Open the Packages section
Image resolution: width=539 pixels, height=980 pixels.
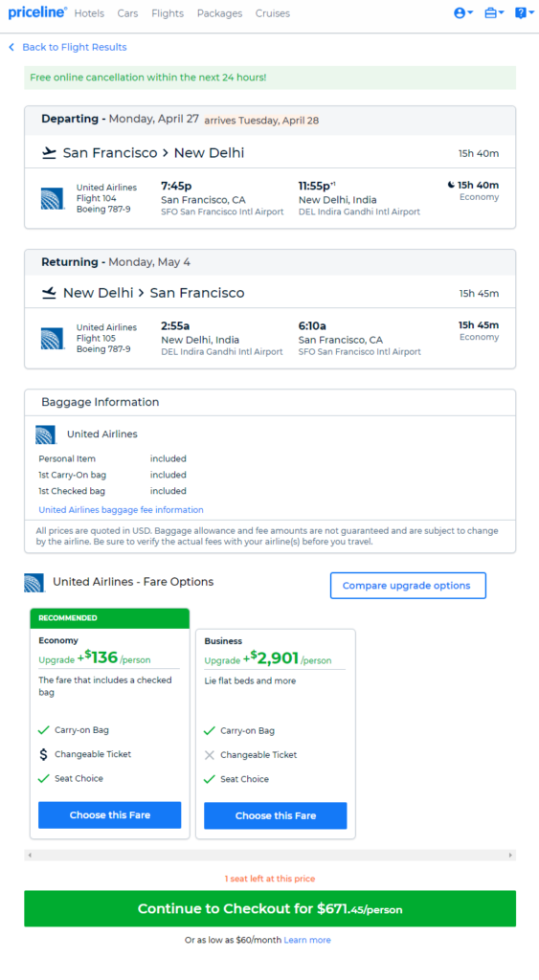point(219,13)
